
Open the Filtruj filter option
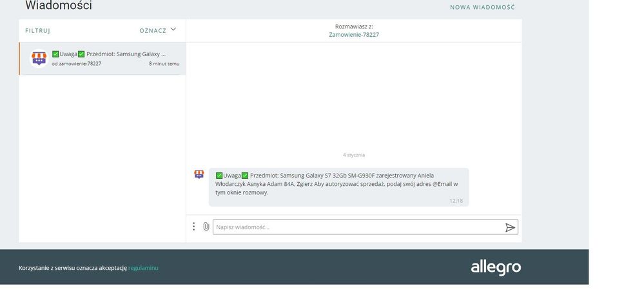click(x=38, y=31)
